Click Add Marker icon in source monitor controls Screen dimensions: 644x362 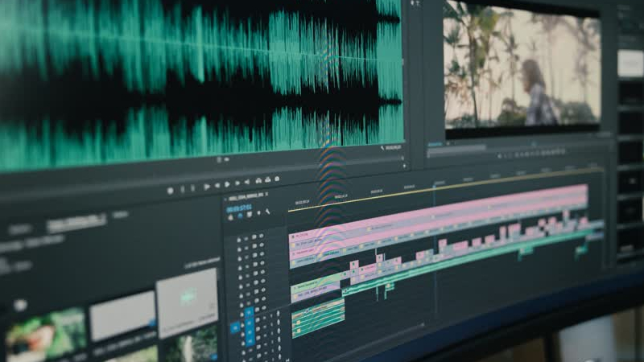coord(170,191)
